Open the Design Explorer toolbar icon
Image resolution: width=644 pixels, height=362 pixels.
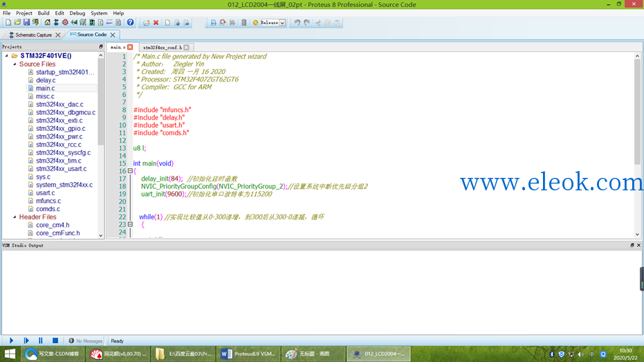point(92,23)
